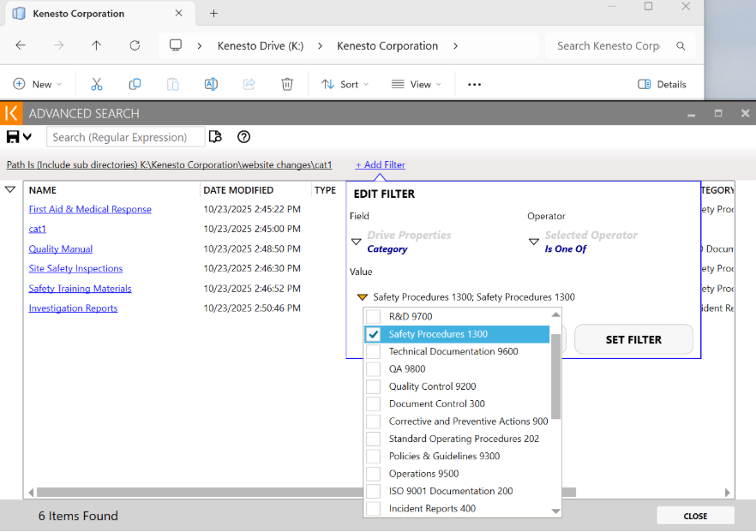Sort by NAME column header

point(43,190)
